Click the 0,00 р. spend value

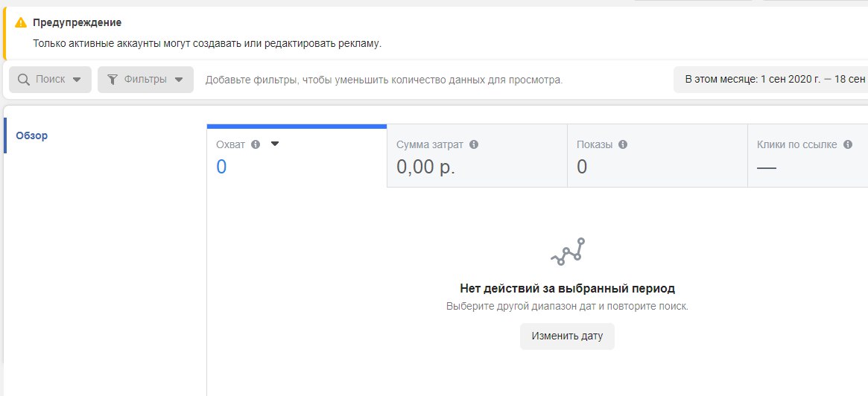click(x=425, y=167)
